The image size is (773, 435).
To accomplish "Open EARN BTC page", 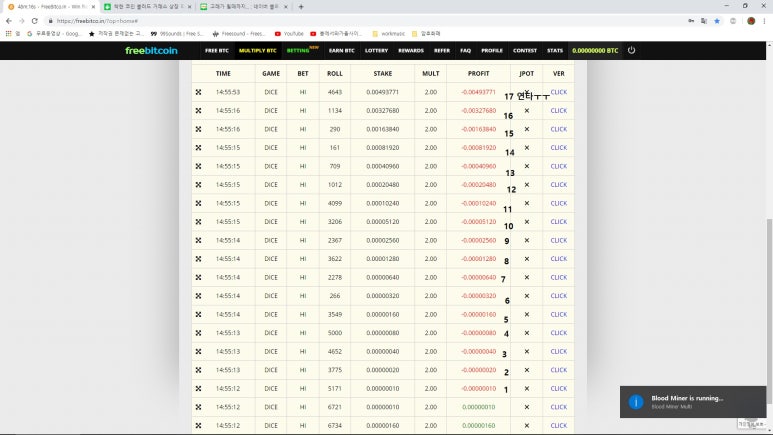I will point(342,50).
